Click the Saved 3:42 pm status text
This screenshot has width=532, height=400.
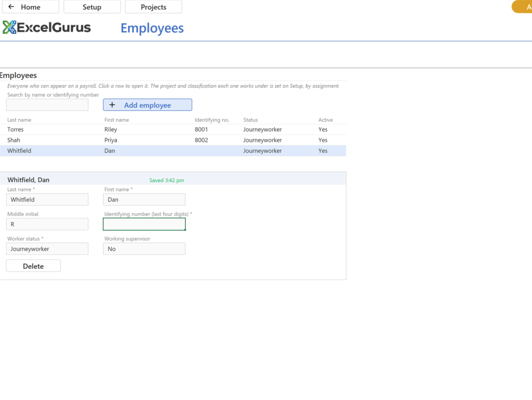167,180
